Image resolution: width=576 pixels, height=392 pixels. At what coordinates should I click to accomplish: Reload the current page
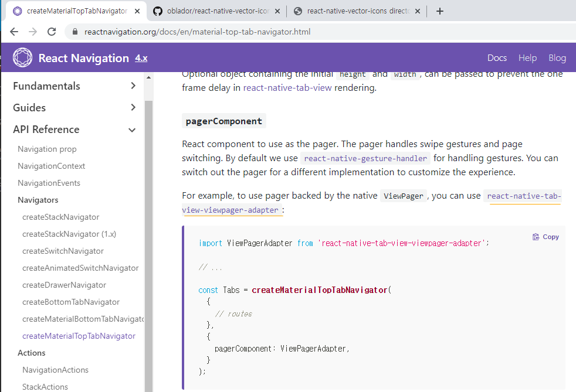(52, 32)
